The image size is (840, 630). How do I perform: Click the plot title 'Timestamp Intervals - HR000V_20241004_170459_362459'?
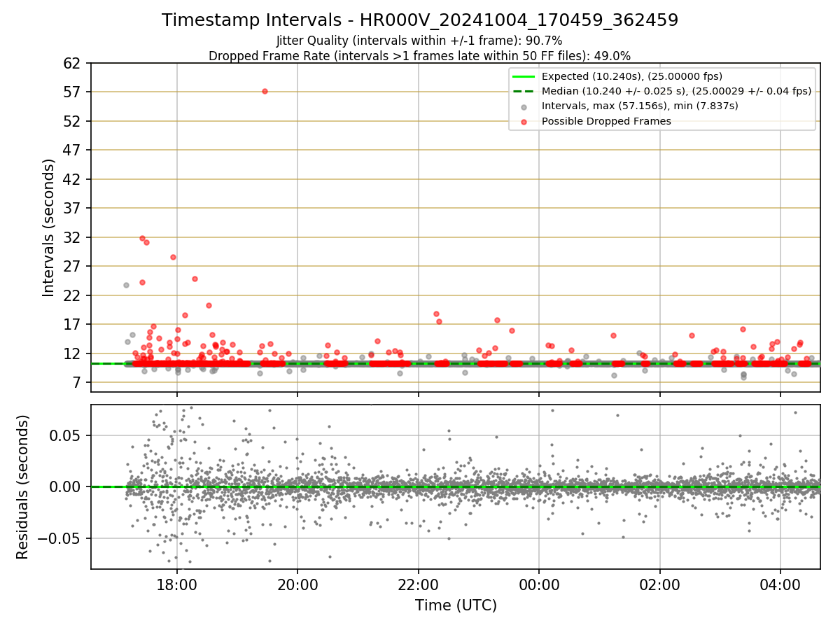(420, 20)
